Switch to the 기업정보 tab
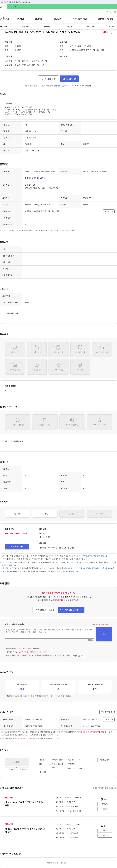 coord(112,27)
